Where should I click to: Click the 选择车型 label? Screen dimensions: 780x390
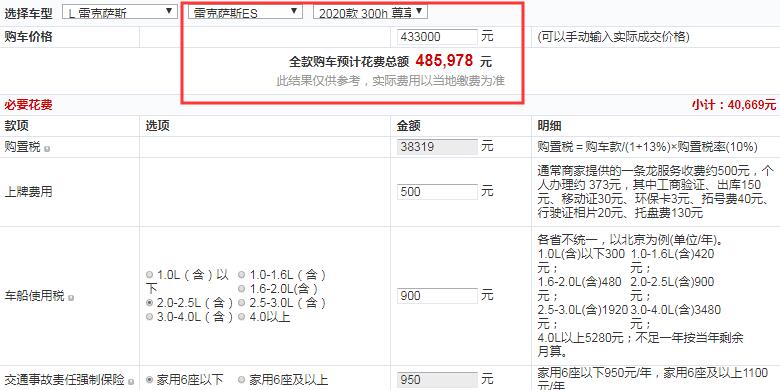28,13
